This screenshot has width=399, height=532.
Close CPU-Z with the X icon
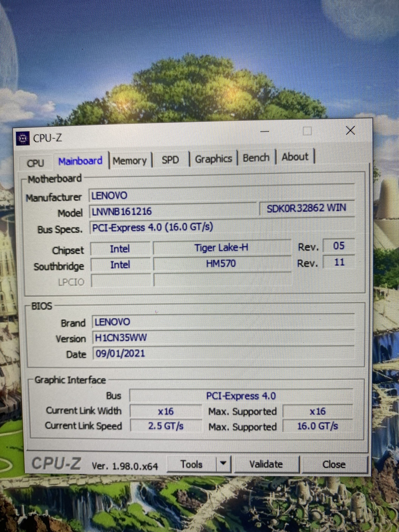click(x=350, y=131)
